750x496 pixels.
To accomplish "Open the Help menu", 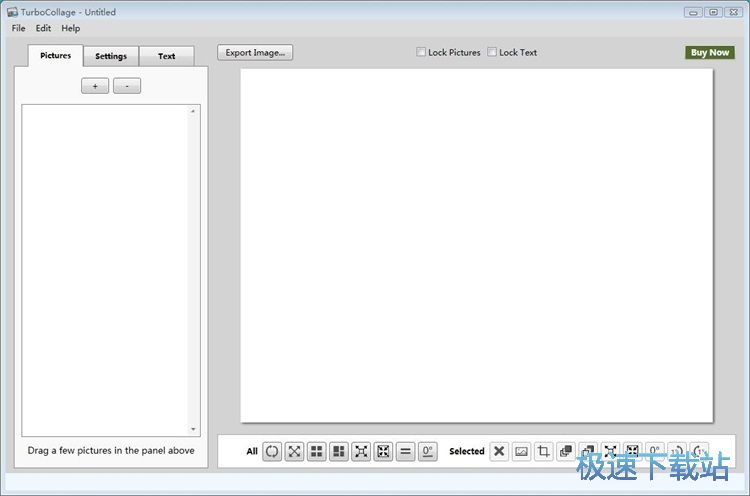I will 70,28.
